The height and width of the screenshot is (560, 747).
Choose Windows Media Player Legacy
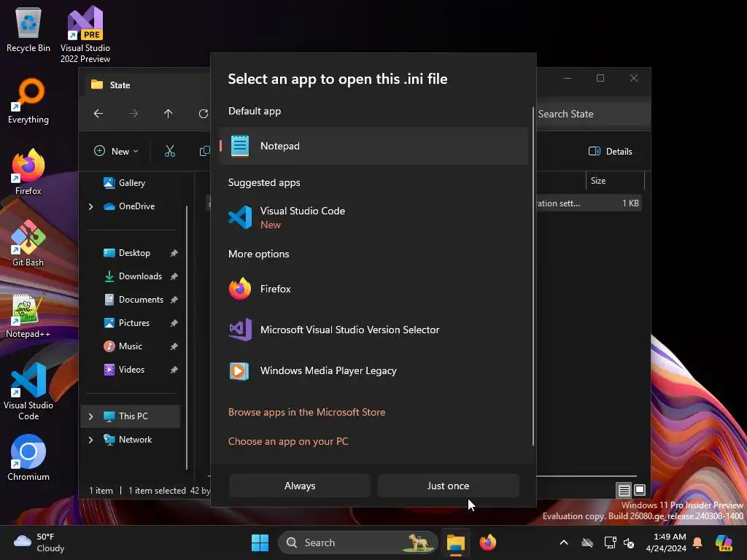click(x=373, y=370)
